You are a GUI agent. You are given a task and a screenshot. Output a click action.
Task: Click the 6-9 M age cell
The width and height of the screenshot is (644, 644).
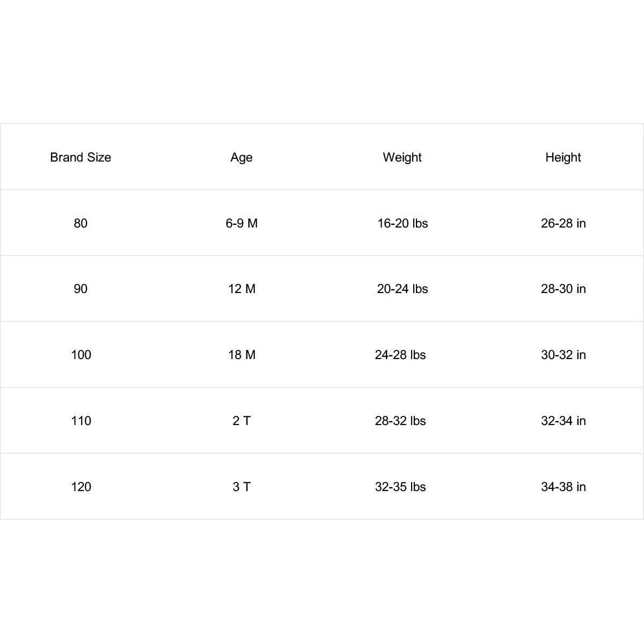pyautogui.click(x=241, y=223)
